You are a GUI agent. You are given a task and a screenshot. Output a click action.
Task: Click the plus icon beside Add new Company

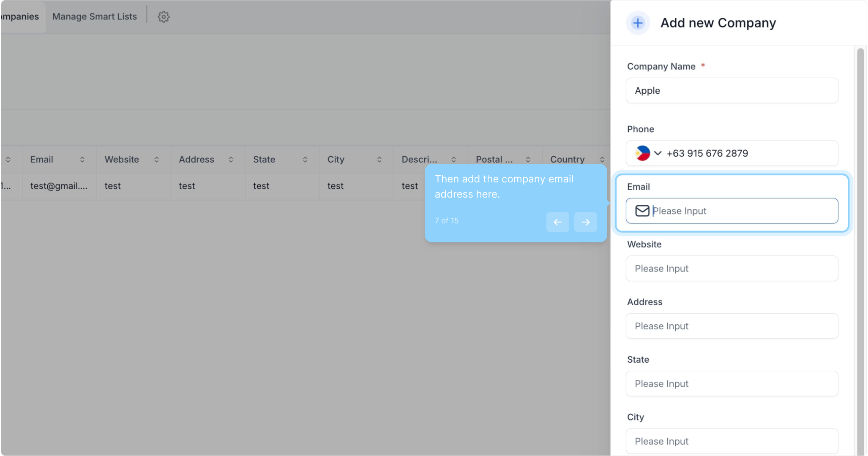(x=638, y=23)
